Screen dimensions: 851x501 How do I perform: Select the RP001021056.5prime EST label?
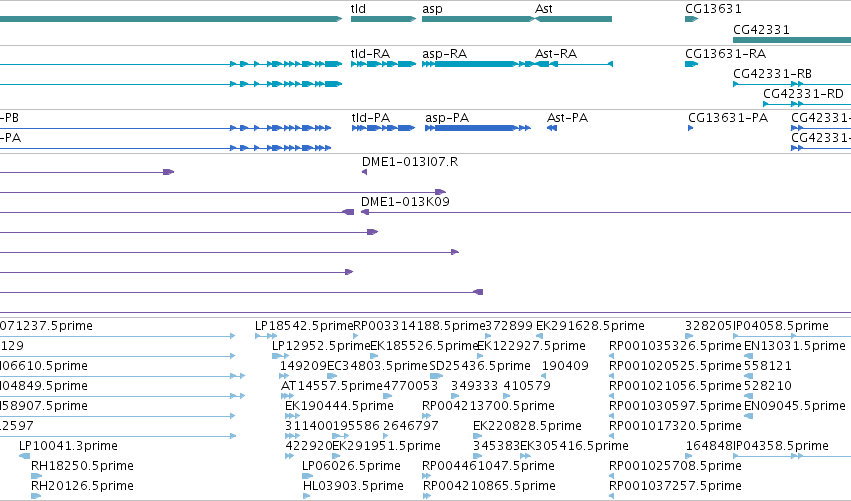tap(675, 386)
